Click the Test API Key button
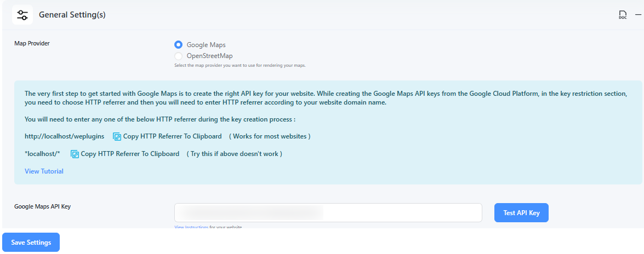The width and height of the screenshot is (644, 254). tap(521, 212)
